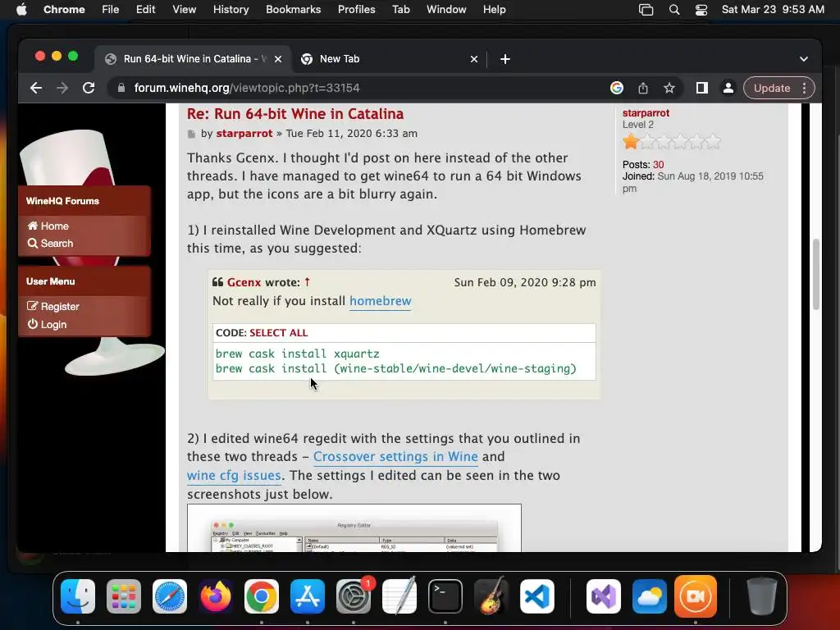Open the Home link in WineHQ sidebar

(48, 226)
